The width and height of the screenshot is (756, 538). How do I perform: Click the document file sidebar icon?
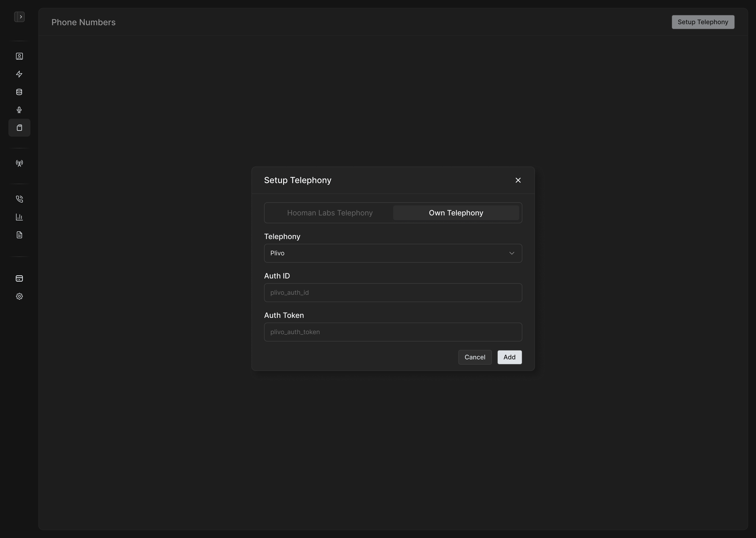point(19,235)
